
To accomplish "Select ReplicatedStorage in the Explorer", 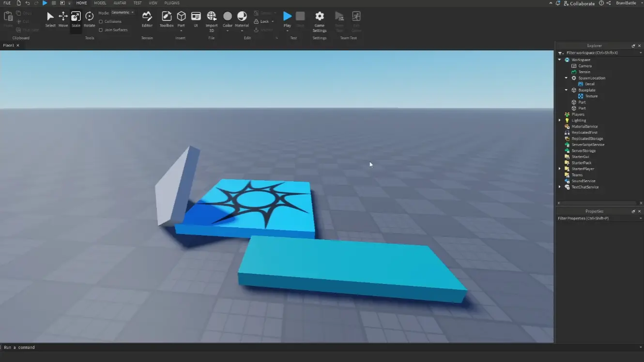I will coord(587,139).
